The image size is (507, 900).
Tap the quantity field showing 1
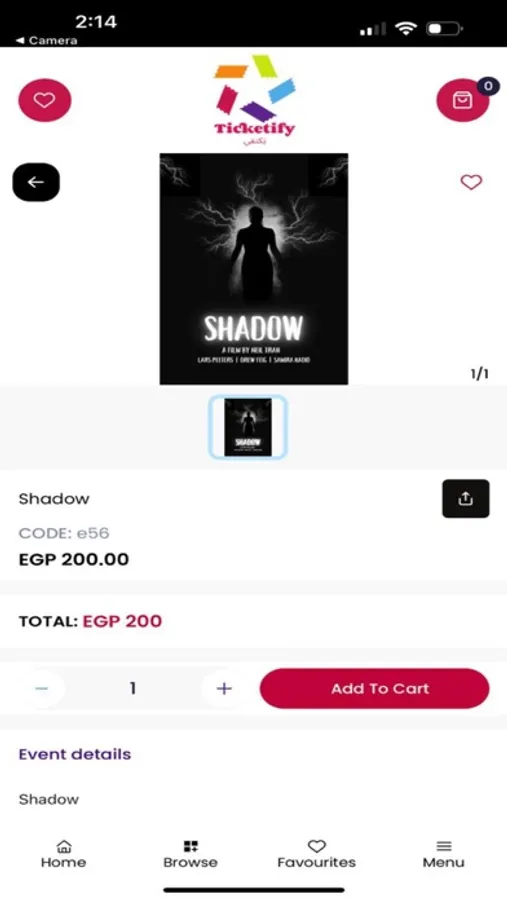pyautogui.click(x=133, y=688)
